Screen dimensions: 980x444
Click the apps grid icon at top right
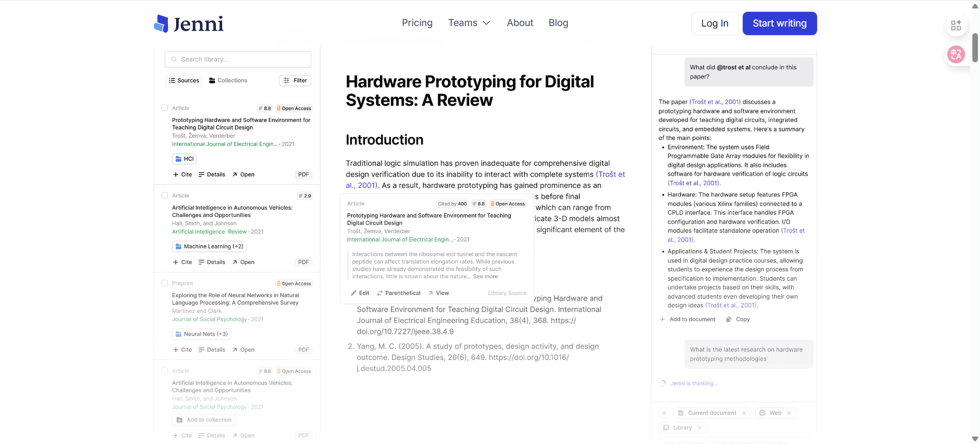coord(955,25)
